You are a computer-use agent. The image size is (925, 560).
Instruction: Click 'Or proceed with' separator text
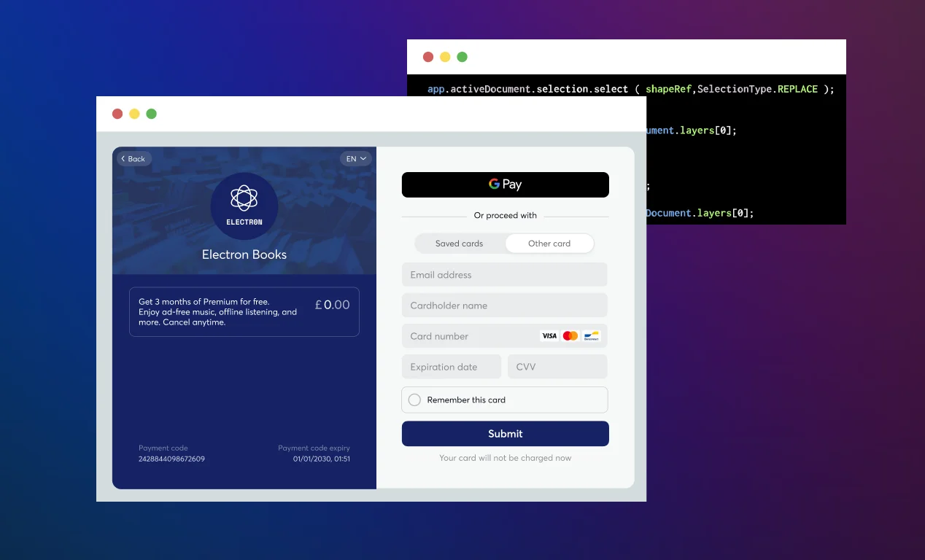pos(505,215)
